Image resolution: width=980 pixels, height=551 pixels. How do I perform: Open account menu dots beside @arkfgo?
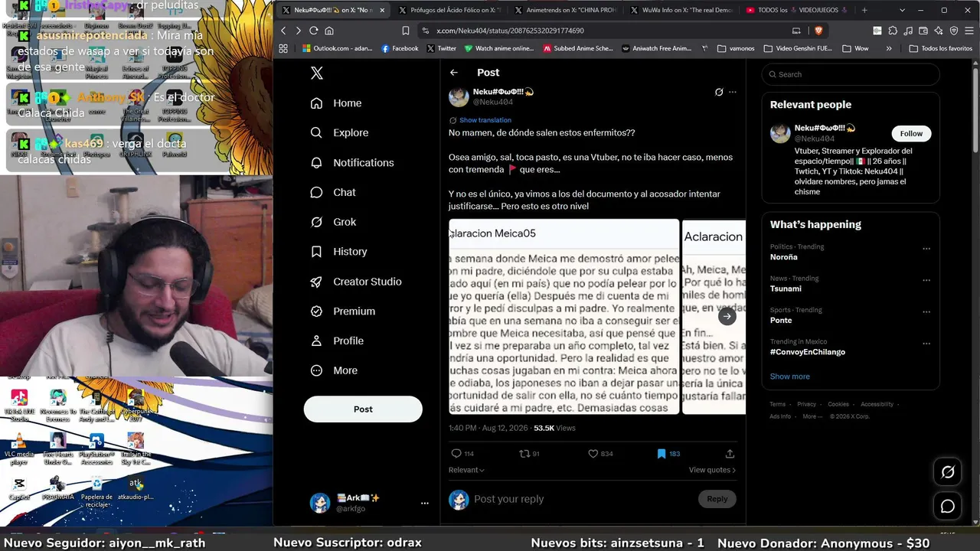425,503
